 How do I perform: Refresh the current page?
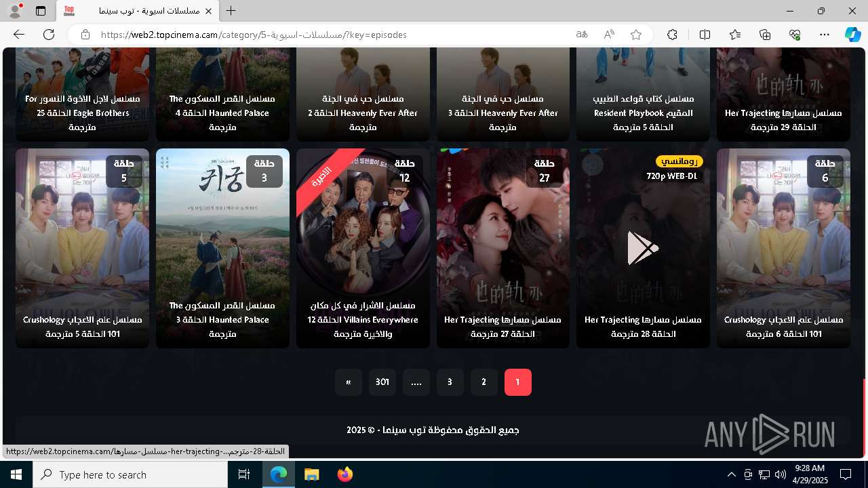[x=49, y=35]
